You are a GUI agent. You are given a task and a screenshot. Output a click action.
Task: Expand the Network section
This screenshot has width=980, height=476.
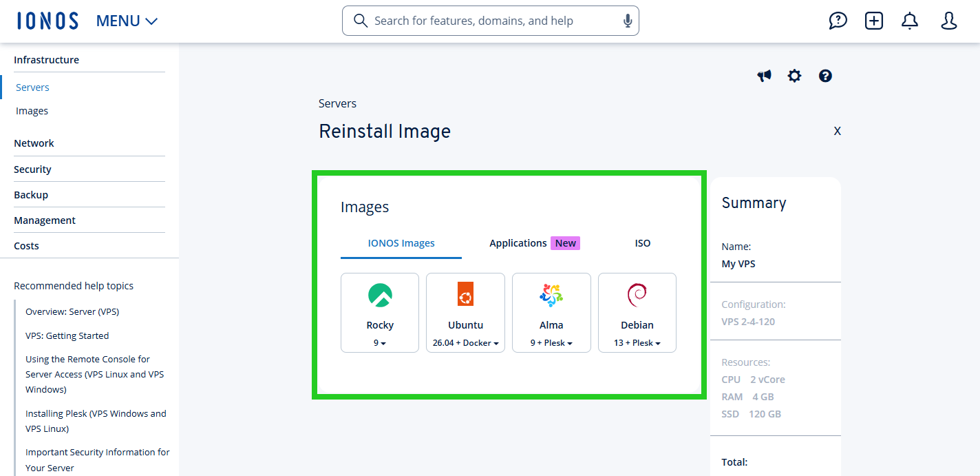(34, 143)
